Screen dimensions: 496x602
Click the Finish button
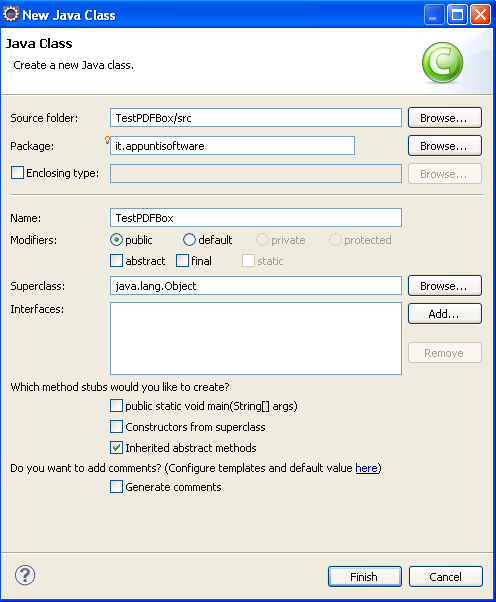pyautogui.click(x=365, y=577)
